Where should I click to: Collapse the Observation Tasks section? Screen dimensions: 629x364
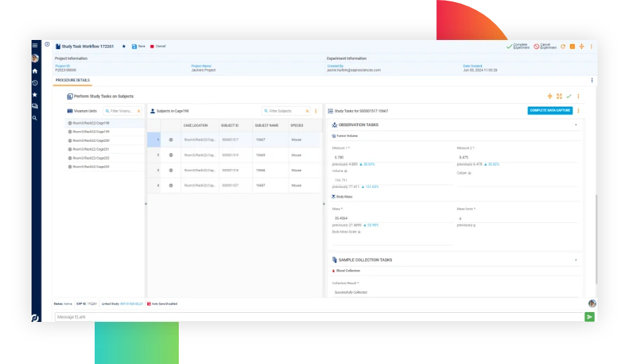point(576,125)
